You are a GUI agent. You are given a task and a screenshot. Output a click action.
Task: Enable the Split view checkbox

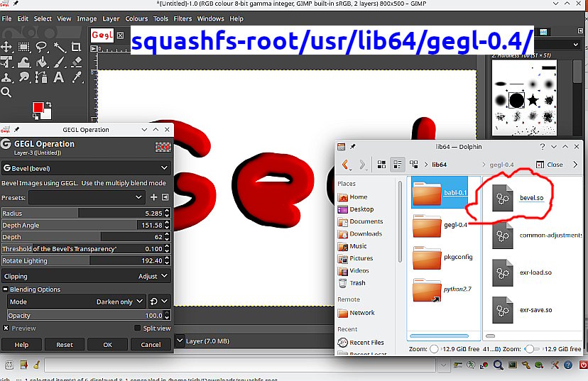click(137, 328)
